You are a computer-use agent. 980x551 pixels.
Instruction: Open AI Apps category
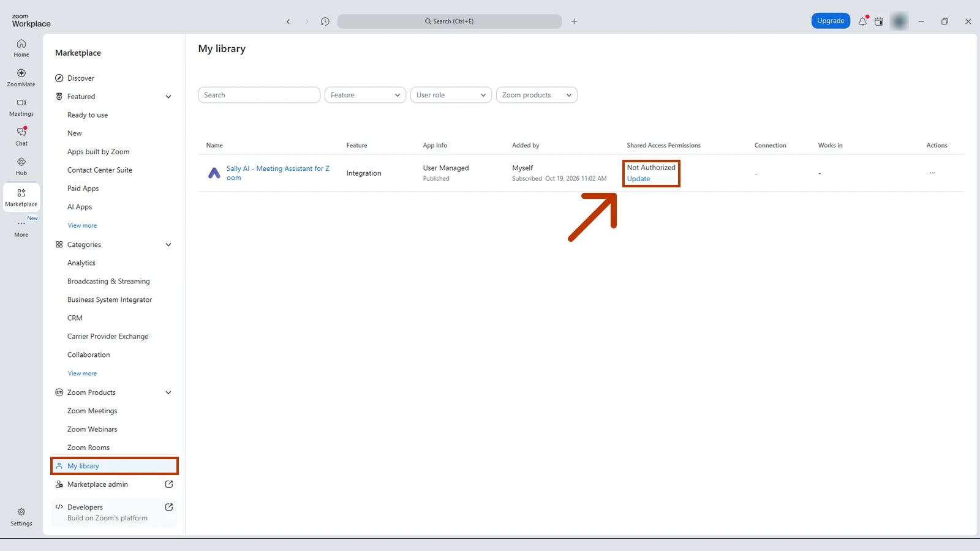(x=80, y=207)
